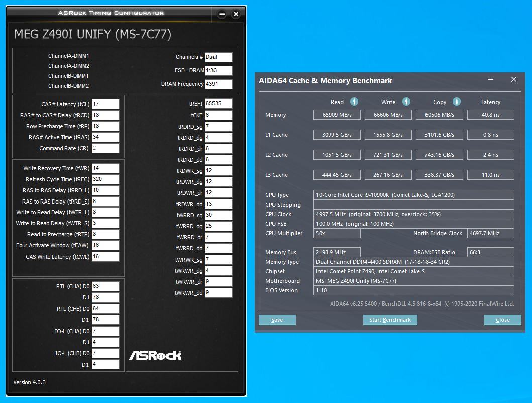
Task: Click the tWRWR_dd value field
Action: pos(219,292)
